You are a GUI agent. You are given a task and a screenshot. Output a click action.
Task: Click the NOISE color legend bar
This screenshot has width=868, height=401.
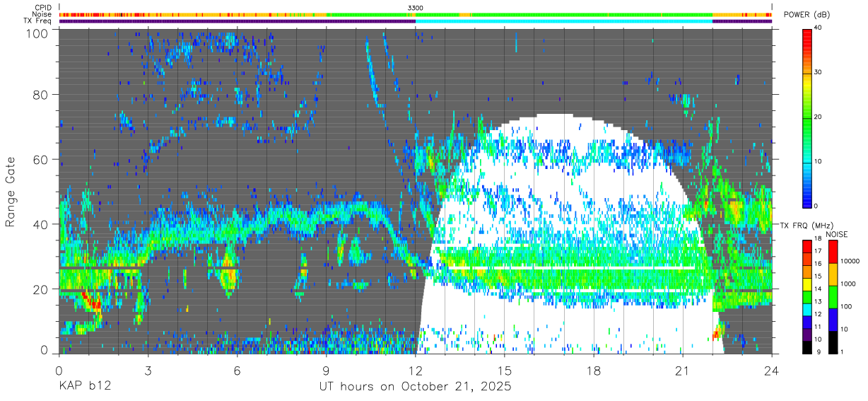(832, 296)
